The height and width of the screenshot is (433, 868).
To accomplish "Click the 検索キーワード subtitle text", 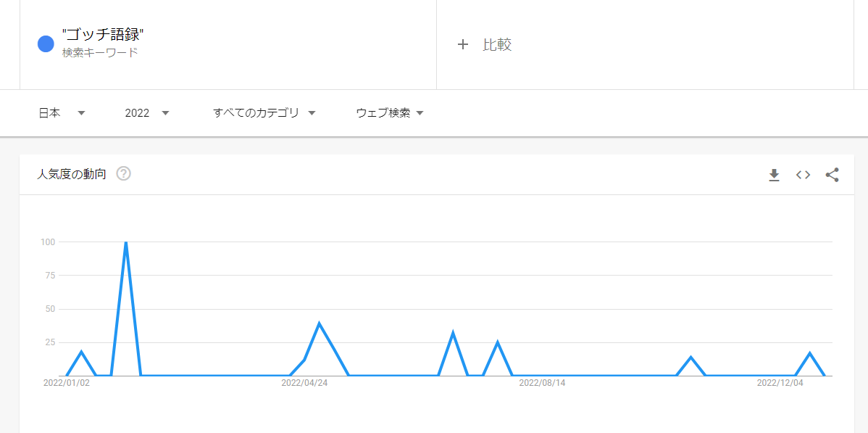I will pyautogui.click(x=100, y=53).
